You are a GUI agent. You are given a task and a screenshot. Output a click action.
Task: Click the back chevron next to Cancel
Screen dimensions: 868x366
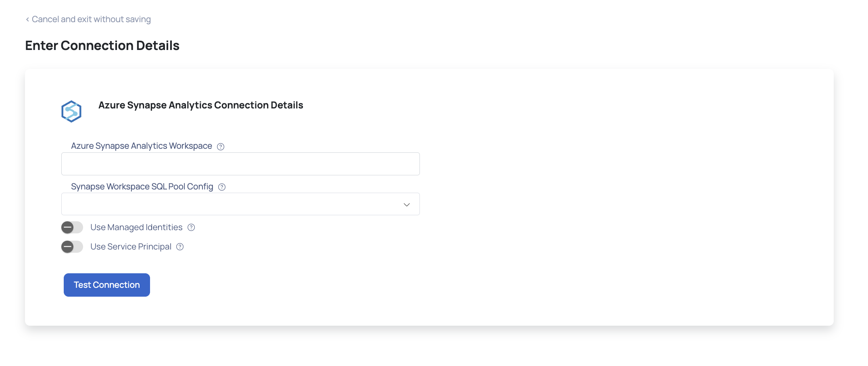27,19
